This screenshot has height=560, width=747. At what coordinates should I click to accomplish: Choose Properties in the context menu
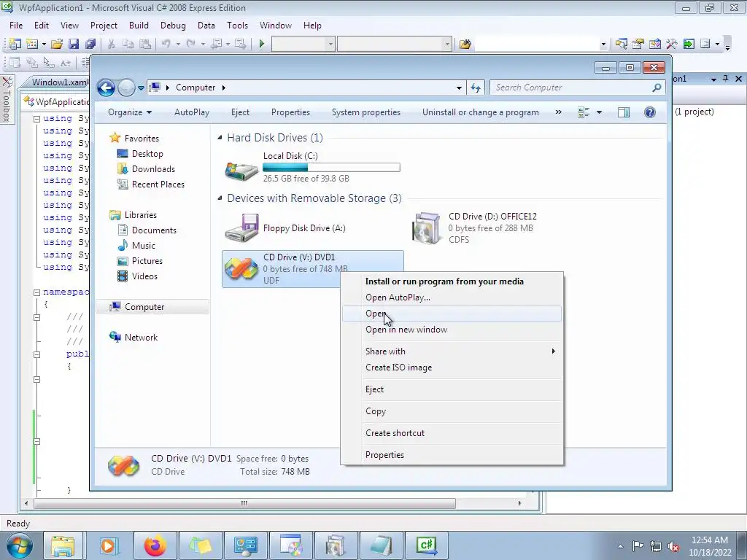tap(452, 455)
